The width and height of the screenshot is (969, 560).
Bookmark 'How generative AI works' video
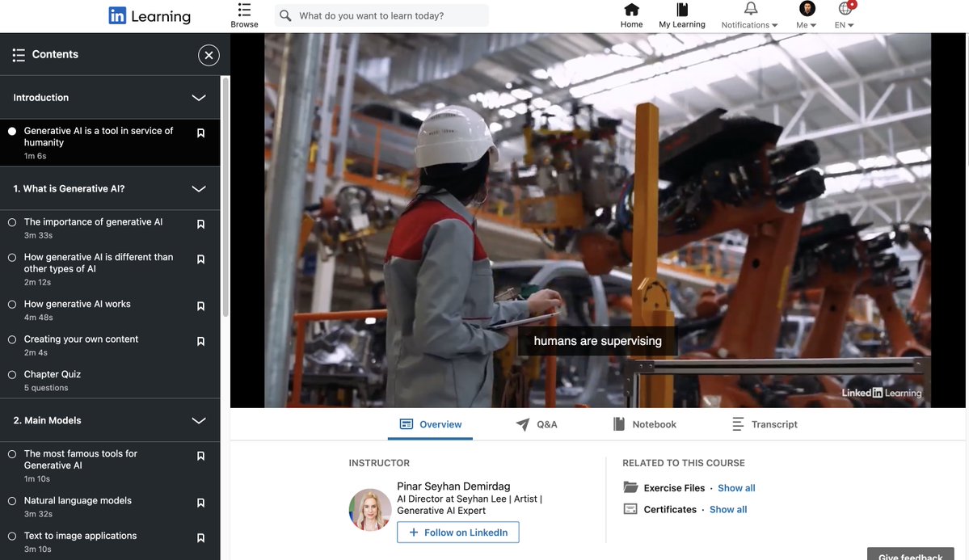click(x=201, y=306)
